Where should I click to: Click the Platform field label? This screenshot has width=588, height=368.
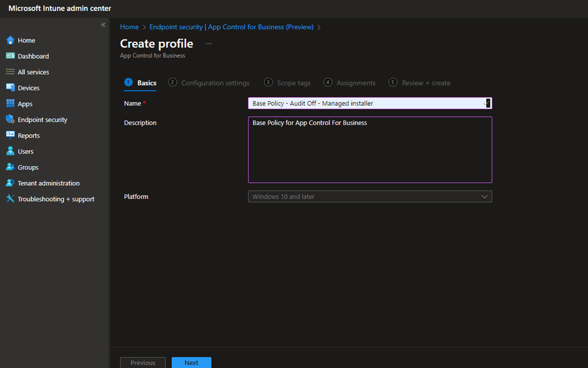click(136, 196)
